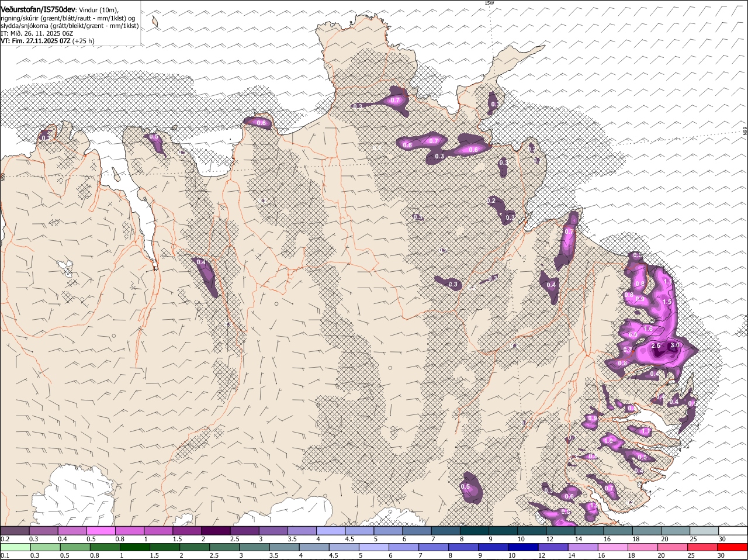The height and width of the screenshot is (560, 748).
Task: Click the '15W' longitude label
Action: point(489,3)
